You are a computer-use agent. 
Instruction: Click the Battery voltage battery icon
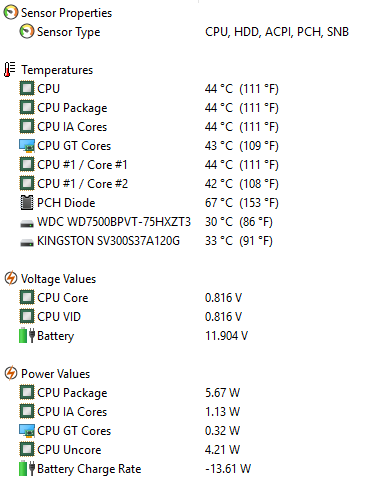(x=27, y=335)
